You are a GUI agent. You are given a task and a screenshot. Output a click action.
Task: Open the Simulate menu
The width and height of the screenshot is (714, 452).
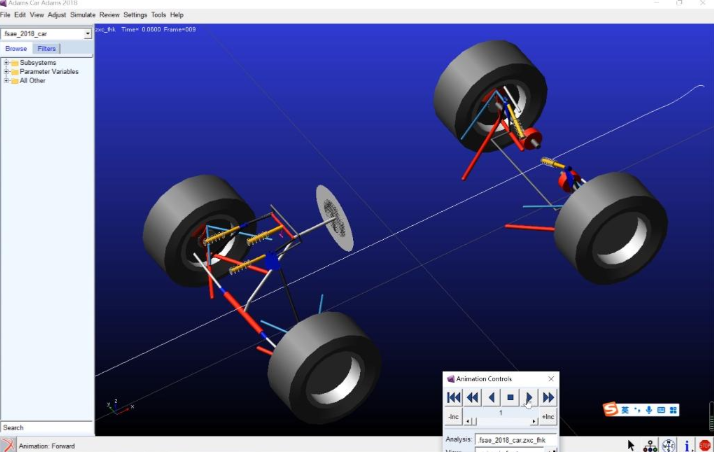coord(82,15)
